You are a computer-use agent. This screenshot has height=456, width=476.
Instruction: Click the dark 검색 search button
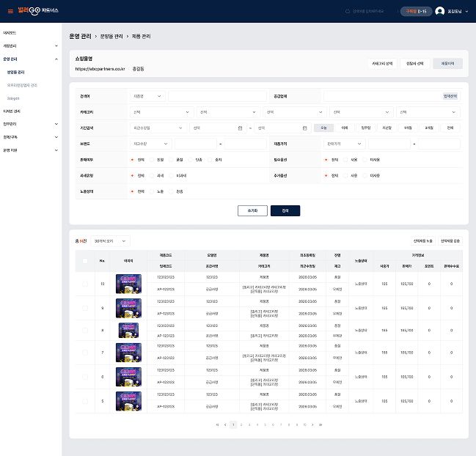[x=285, y=211]
